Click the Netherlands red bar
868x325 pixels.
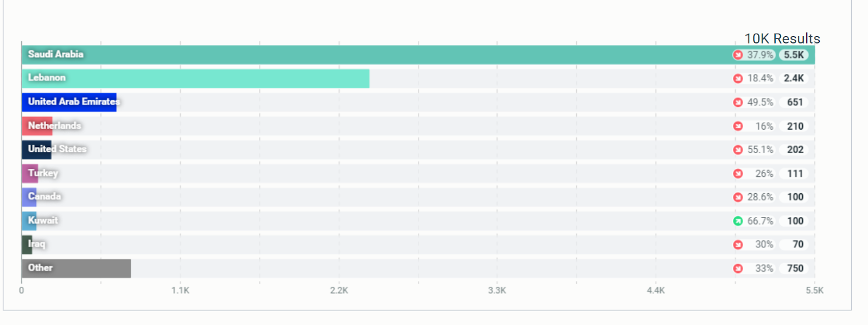click(x=37, y=126)
